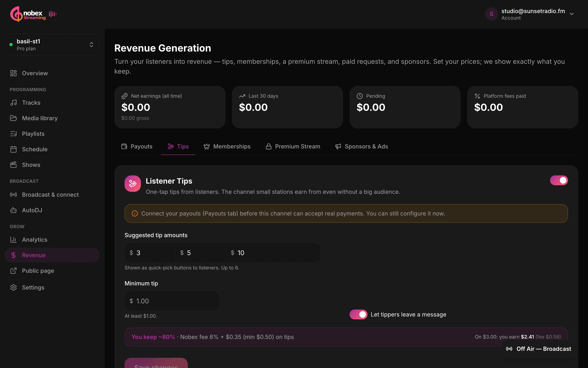Click the $10 suggested tip field
The height and width of the screenshot is (368, 588).
click(273, 253)
